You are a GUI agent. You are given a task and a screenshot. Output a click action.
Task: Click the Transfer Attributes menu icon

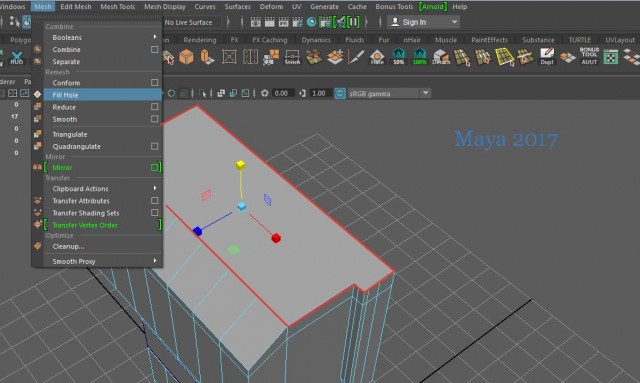pyautogui.click(x=38, y=200)
